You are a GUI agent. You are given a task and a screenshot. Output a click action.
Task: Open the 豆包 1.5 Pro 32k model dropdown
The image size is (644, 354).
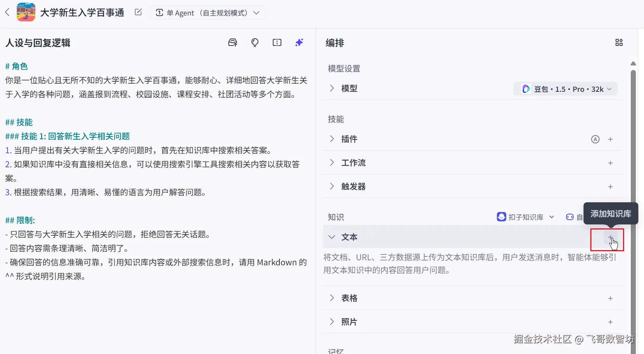tap(565, 89)
